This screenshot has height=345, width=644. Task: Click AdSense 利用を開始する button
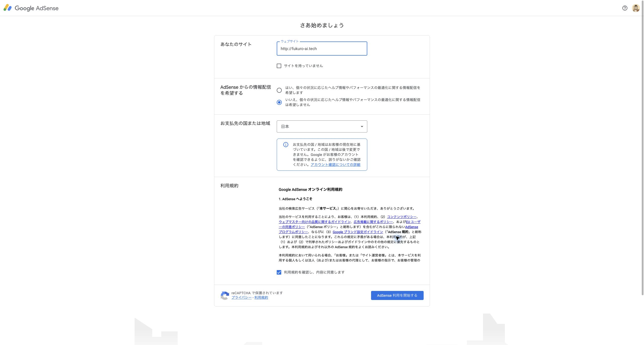tap(397, 295)
